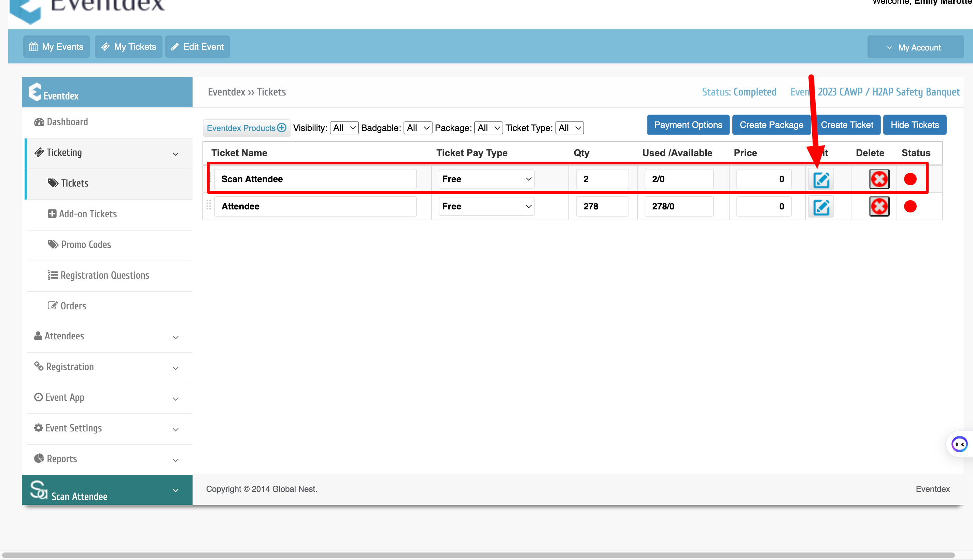Image resolution: width=973 pixels, height=560 pixels.
Task: Toggle status red dot for Attendee ticket
Action: click(x=910, y=207)
